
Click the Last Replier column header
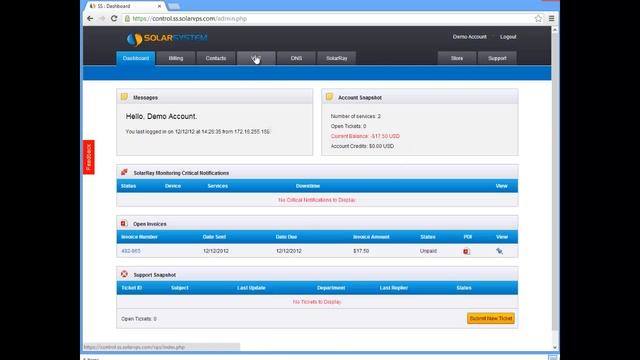pos(393,288)
